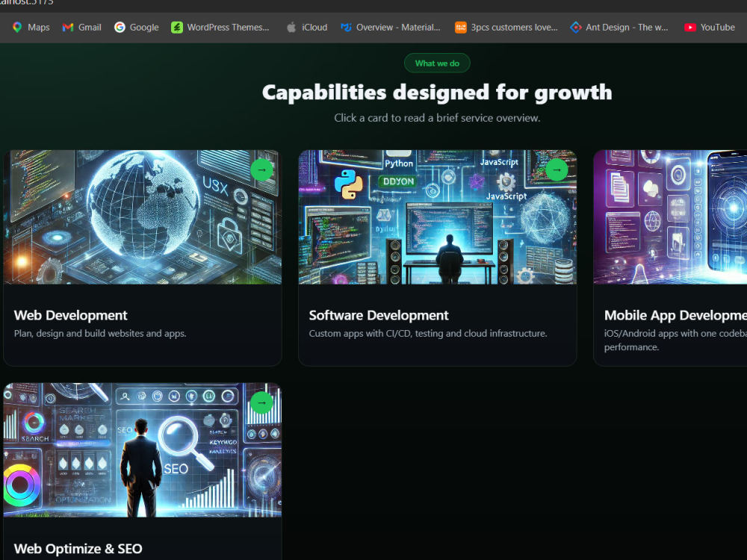Open the Web Development card image
Viewport: 747px width, 560px height.
tap(143, 217)
